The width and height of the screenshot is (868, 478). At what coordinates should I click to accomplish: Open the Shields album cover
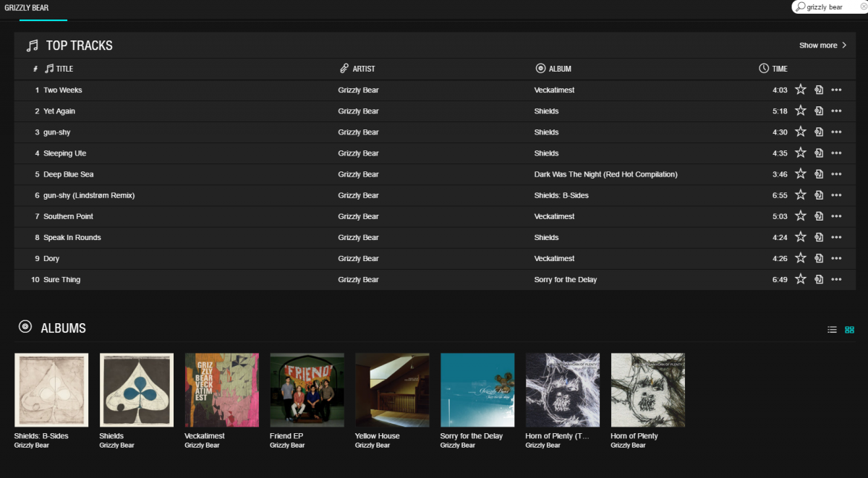point(137,390)
